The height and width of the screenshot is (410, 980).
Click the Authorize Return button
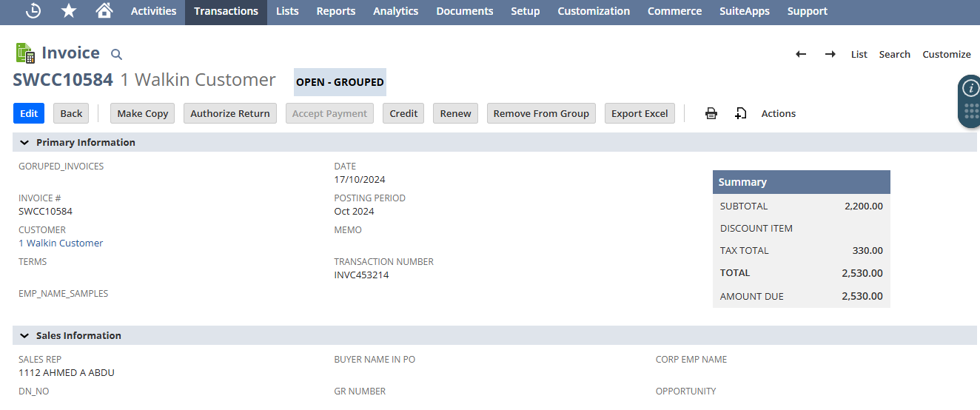pos(230,113)
